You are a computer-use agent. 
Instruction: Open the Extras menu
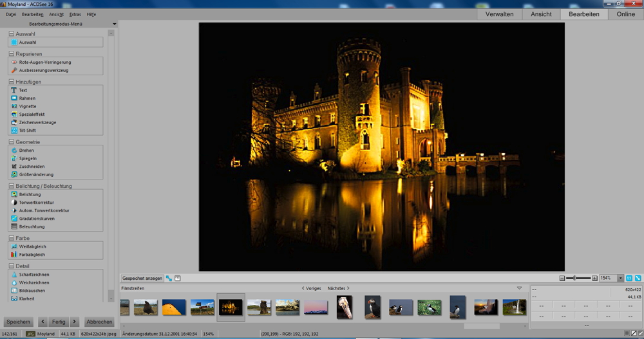pyautogui.click(x=75, y=14)
